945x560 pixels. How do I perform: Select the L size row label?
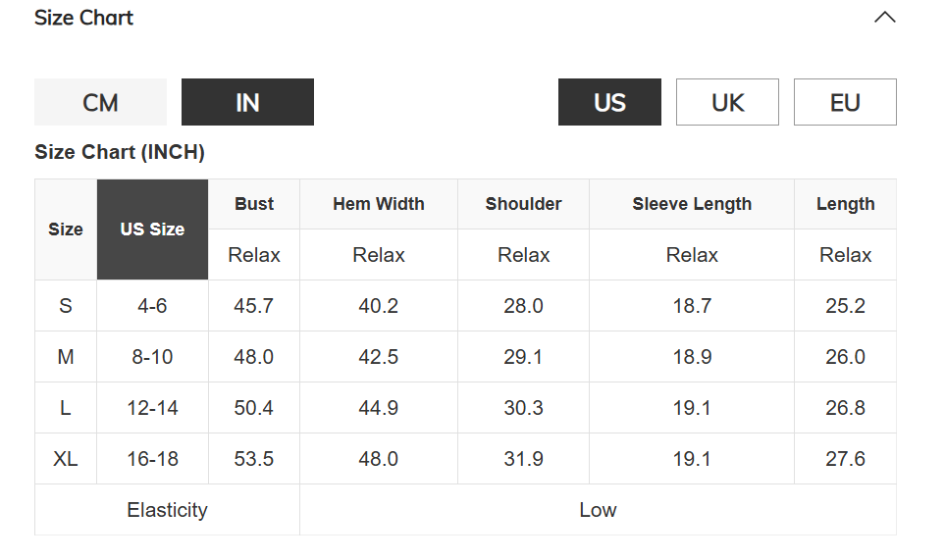(x=66, y=408)
